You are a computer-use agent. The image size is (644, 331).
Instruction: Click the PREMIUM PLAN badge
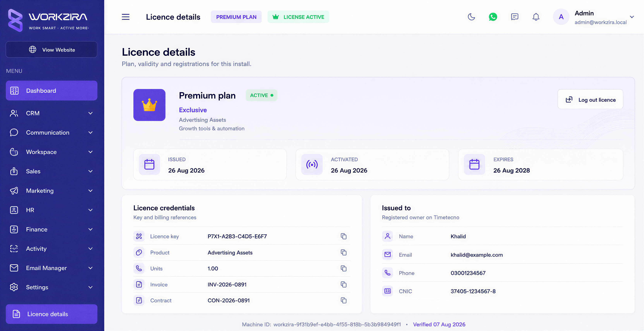coord(236,17)
